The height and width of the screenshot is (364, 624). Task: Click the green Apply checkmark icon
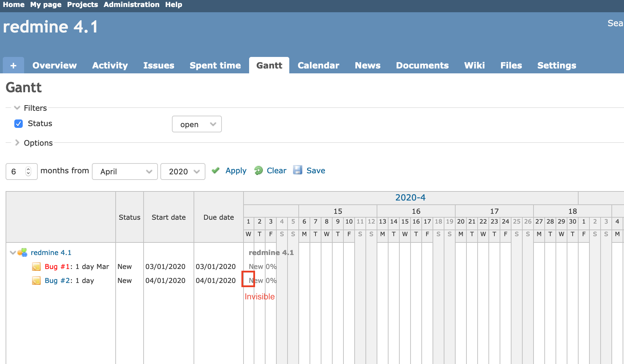216,170
